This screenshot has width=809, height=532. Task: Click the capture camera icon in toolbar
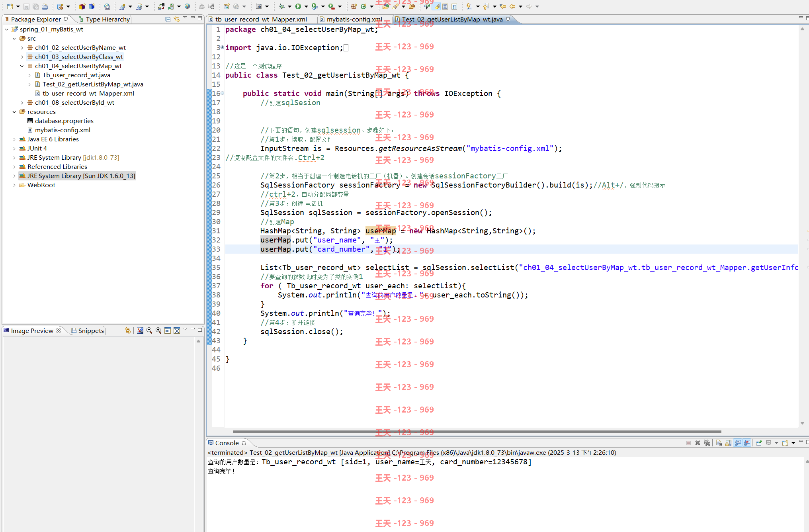(259, 6)
